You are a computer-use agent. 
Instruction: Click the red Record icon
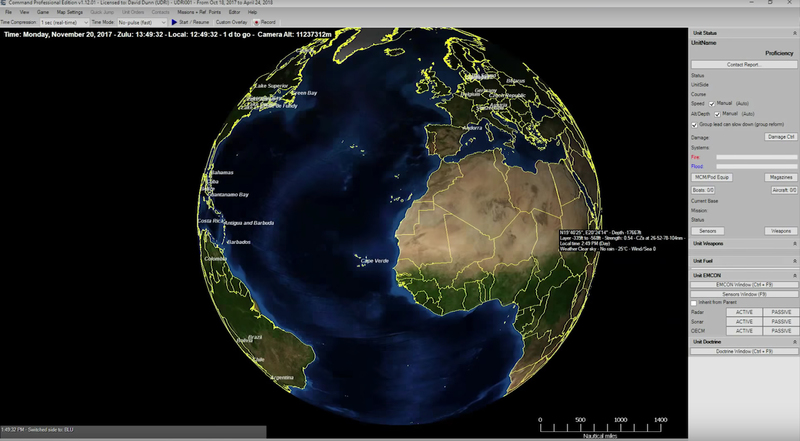tap(257, 21)
